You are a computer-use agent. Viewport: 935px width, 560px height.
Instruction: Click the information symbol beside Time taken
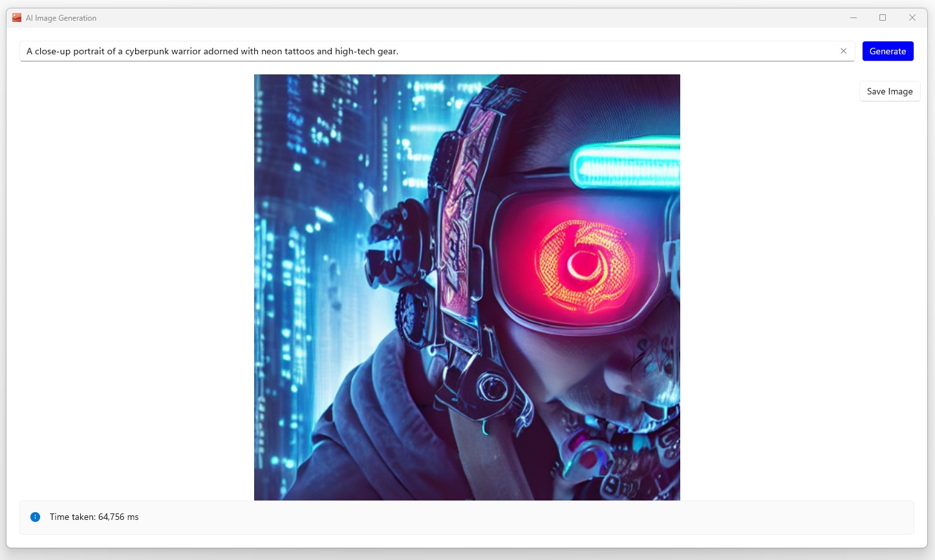click(x=34, y=517)
